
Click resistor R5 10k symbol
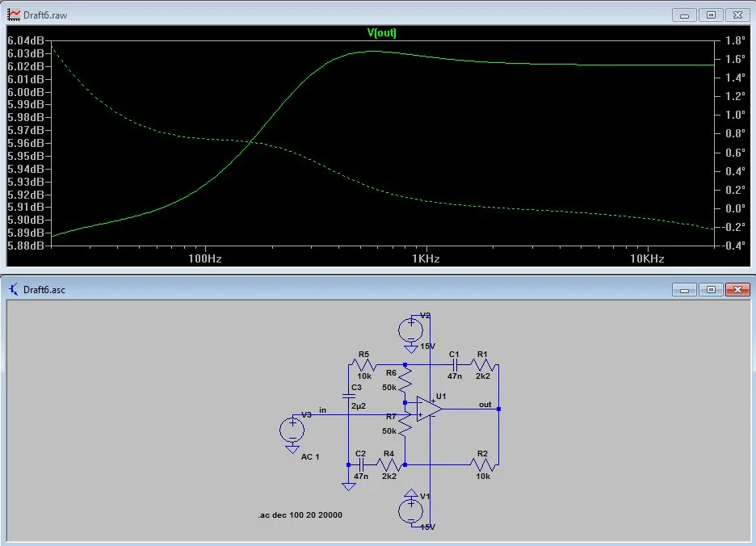[x=364, y=365]
